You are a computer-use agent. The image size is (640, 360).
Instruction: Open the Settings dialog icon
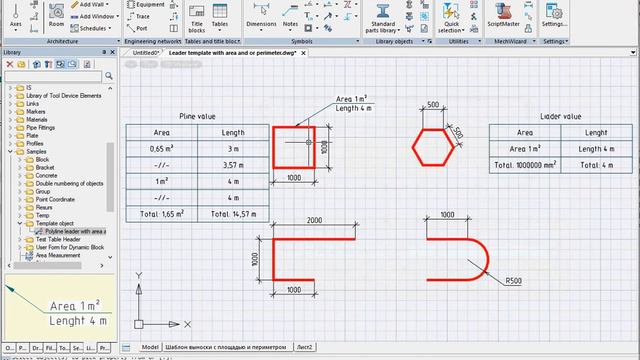pyautogui.click(x=554, y=16)
